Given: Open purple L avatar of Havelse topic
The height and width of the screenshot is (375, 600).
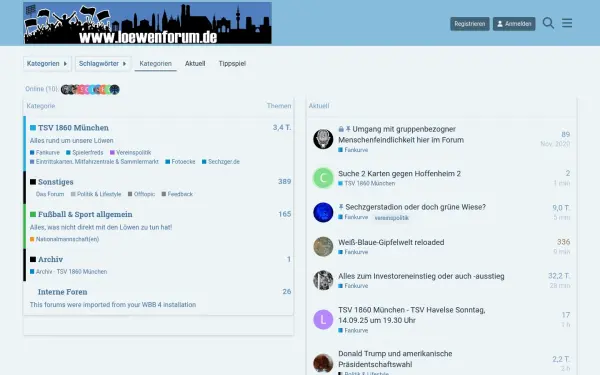Looking at the screenshot, I should [323, 320].
